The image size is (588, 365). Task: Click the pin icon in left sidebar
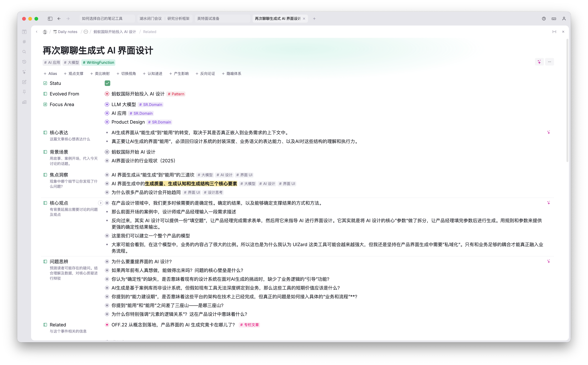(24, 92)
